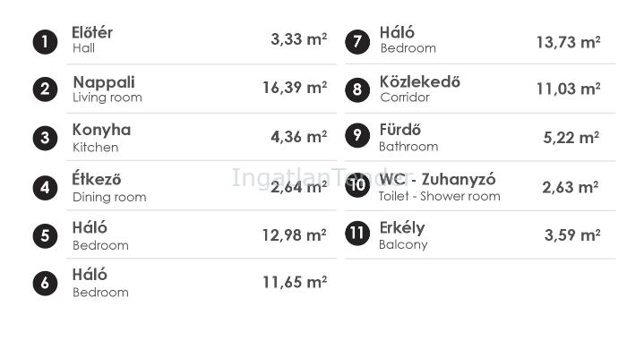644x349 pixels.
Task: Select the Étkező Dining room label
Action: [x=109, y=187]
